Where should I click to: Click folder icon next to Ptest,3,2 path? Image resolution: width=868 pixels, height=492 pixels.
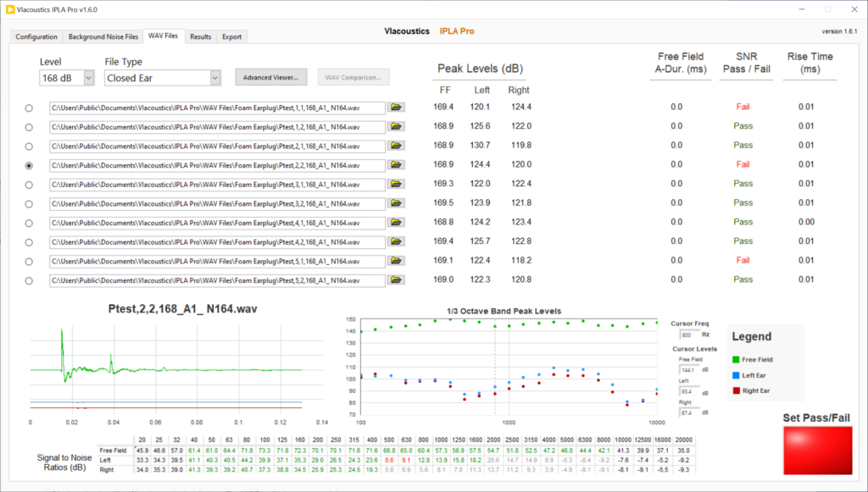396,203
